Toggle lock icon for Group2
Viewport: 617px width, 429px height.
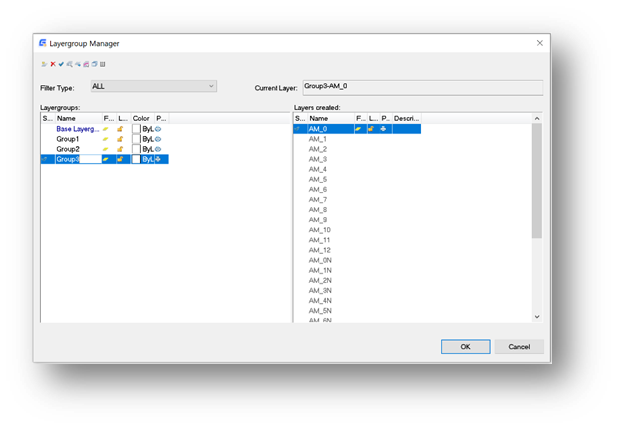(120, 149)
